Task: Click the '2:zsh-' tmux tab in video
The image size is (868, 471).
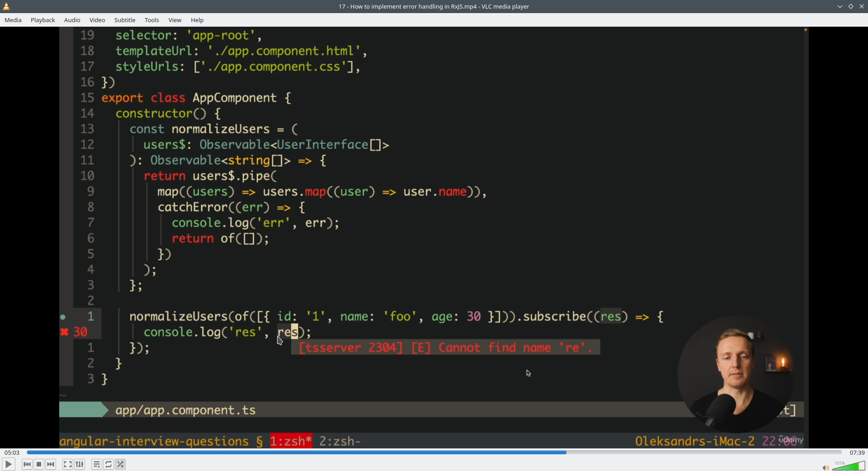Action: (340, 441)
